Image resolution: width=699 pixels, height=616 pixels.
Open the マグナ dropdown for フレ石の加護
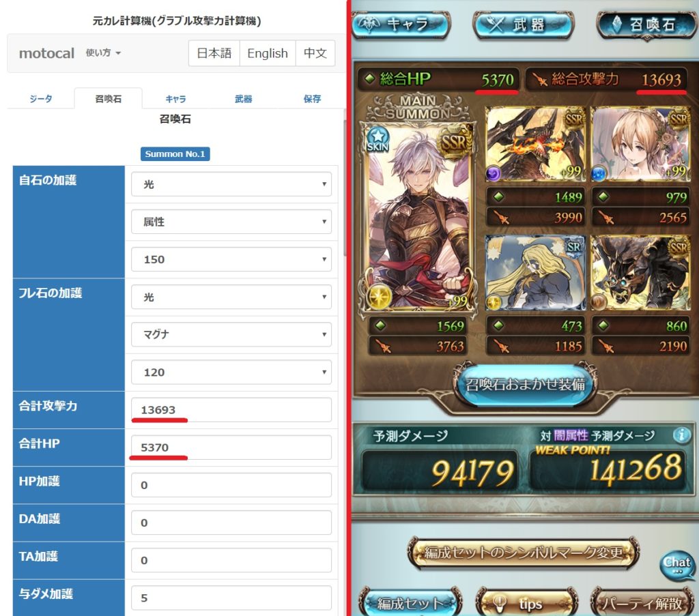coord(231,334)
